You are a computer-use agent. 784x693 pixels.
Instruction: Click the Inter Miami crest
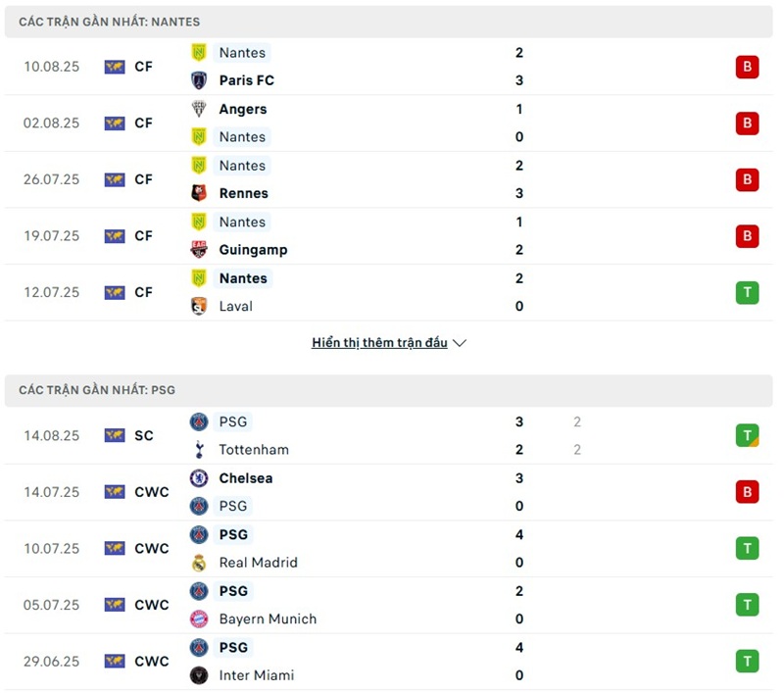coord(199,675)
